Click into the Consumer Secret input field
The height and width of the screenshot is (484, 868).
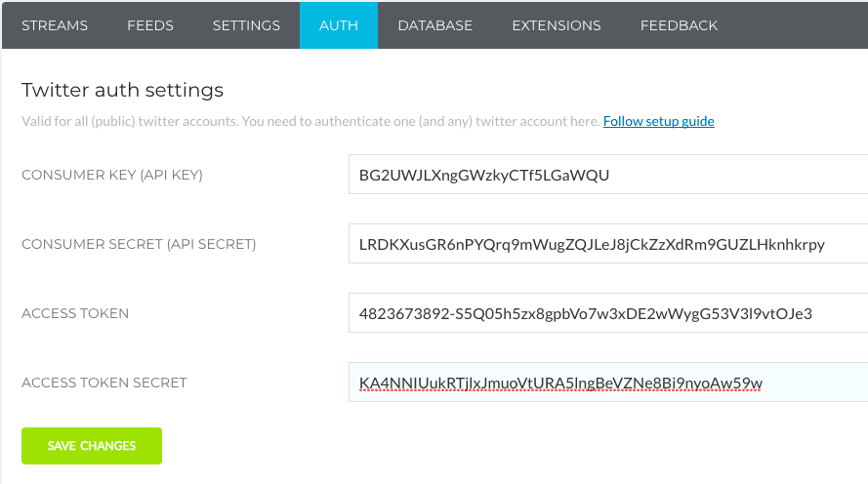607,245
